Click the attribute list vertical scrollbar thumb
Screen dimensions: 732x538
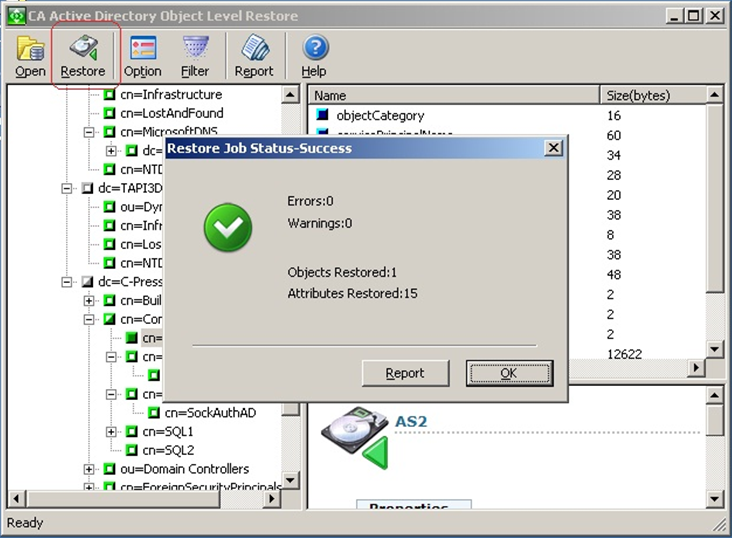tap(715, 199)
